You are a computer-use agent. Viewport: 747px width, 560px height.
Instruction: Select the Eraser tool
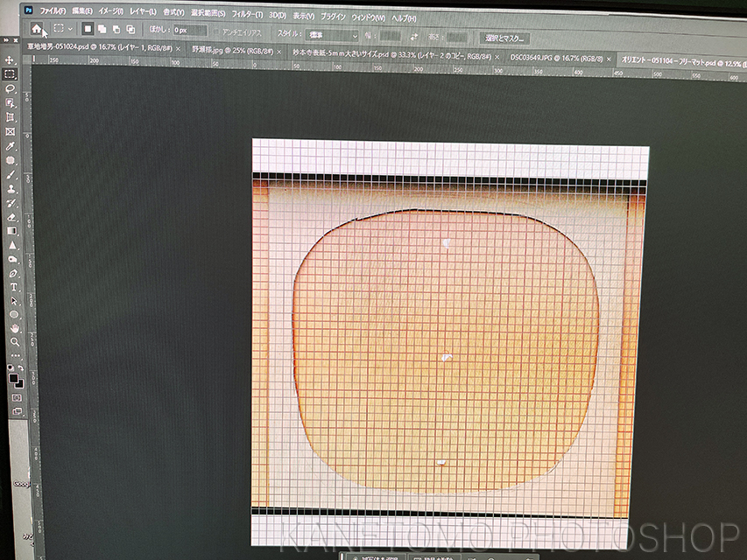tap(12, 217)
